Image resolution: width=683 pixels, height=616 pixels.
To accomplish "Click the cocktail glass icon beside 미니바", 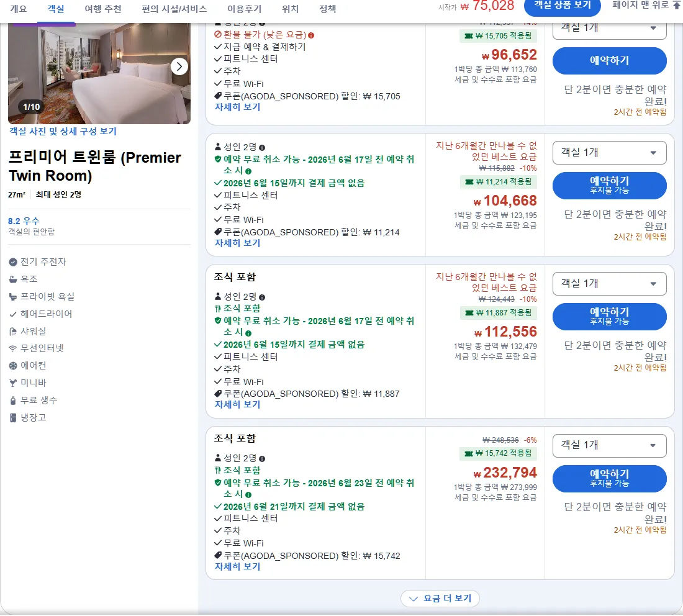I will coord(13,383).
